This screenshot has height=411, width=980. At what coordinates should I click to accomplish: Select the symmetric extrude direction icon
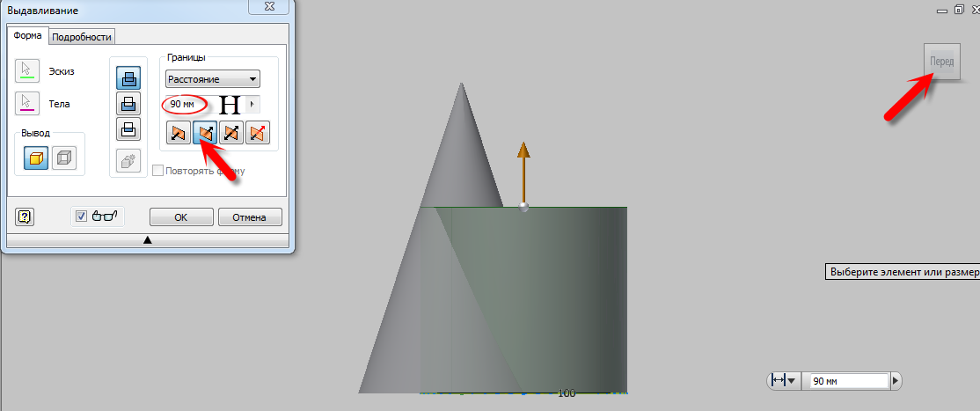pyautogui.click(x=232, y=133)
